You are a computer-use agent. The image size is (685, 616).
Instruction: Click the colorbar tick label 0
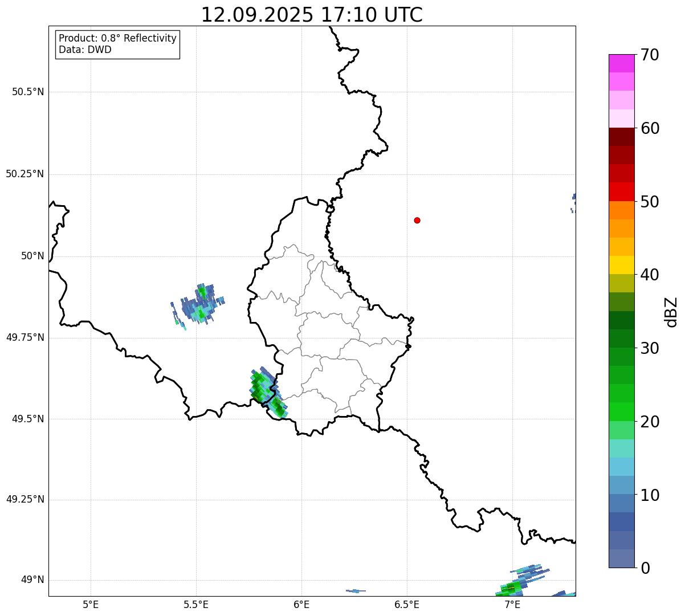click(645, 568)
